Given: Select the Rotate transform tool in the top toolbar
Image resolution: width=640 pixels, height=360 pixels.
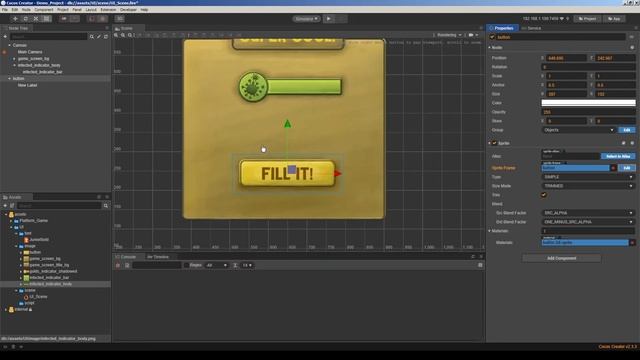Looking at the screenshot, I should click(x=25, y=19).
